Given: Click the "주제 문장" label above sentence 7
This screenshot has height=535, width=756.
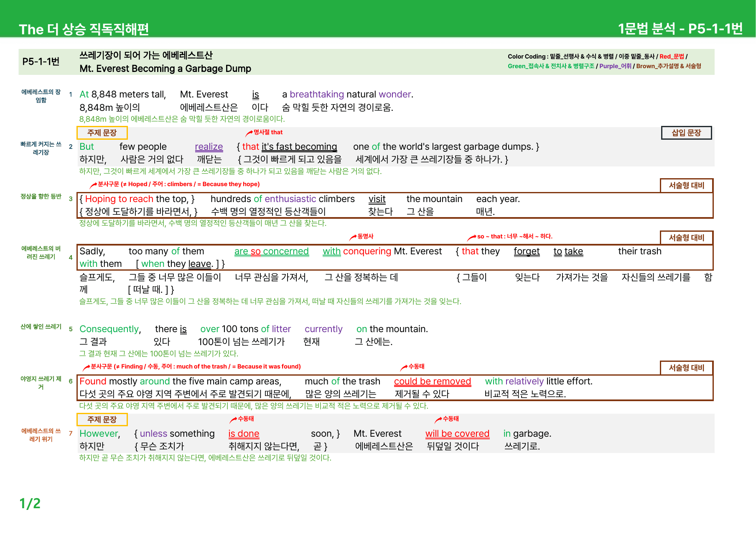Looking at the screenshot, I should (x=102, y=419).
